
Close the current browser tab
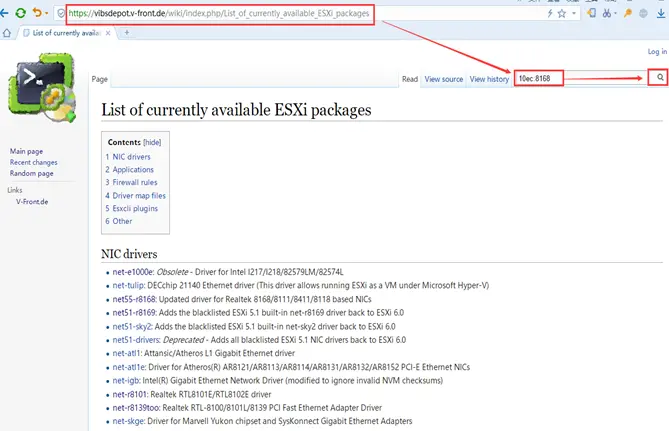(x=108, y=33)
